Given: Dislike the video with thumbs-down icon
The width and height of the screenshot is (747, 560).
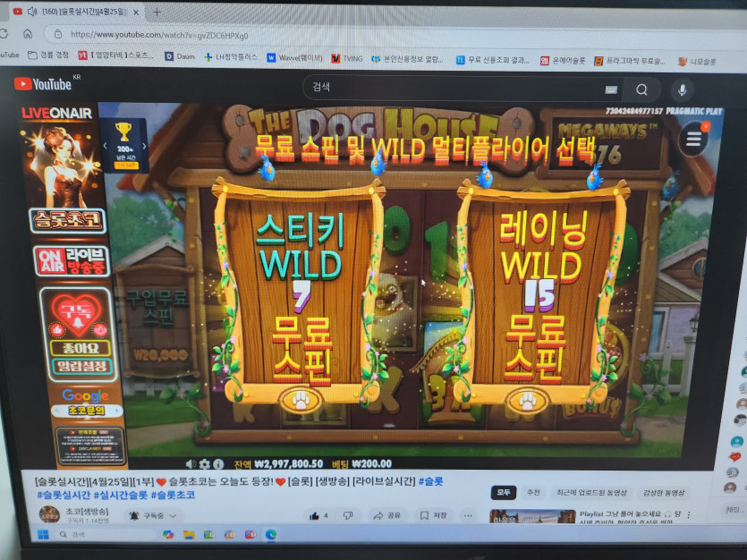Looking at the screenshot, I should (348, 515).
